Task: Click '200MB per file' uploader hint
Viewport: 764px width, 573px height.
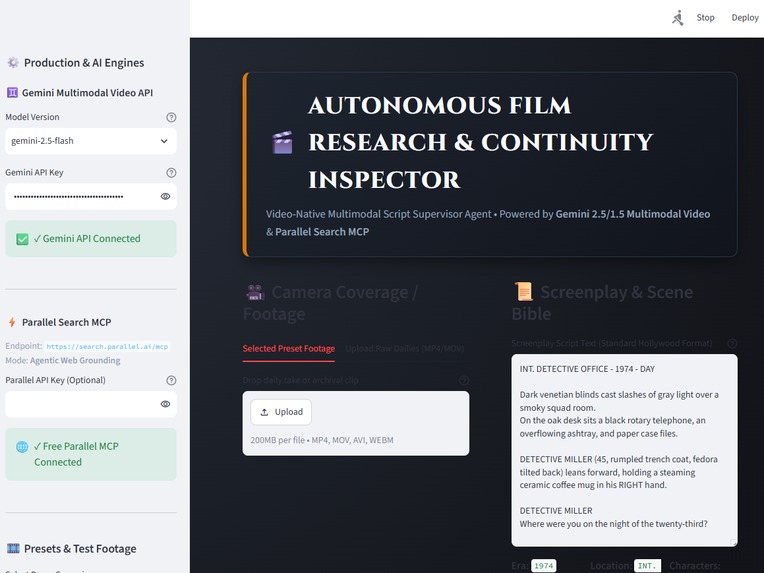Action: click(322, 440)
